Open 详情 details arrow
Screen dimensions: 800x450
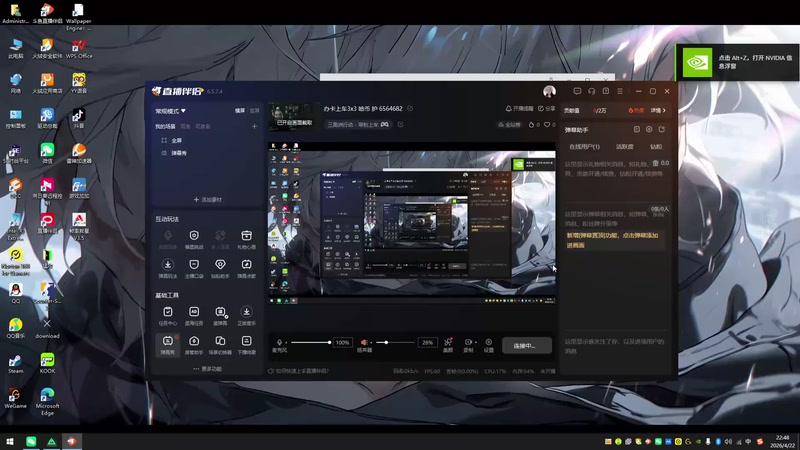click(x=658, y=110)
